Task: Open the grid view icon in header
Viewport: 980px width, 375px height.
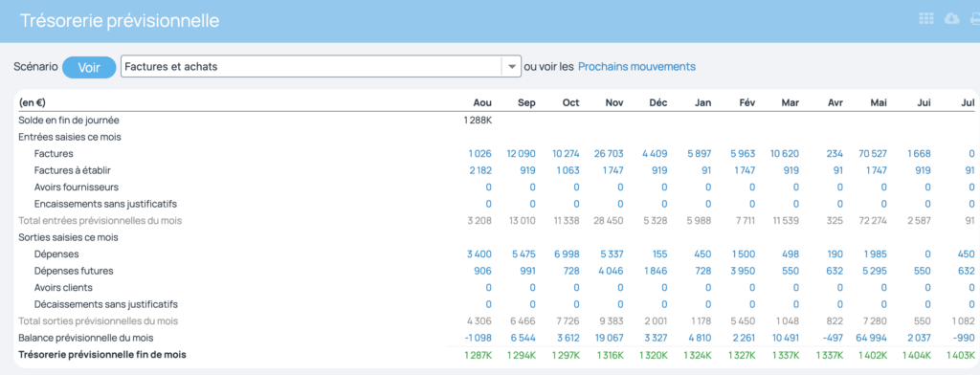Action: point(926,19)
